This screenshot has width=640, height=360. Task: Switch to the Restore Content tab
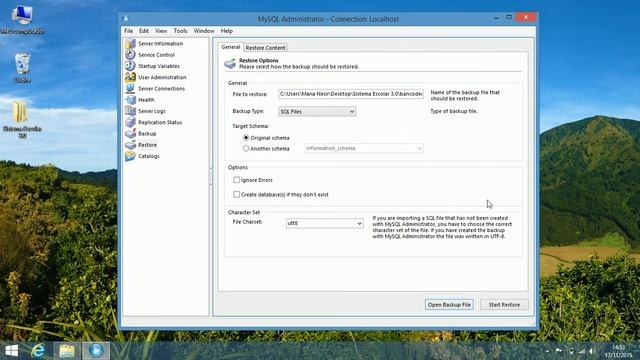(x=265, y=48)
